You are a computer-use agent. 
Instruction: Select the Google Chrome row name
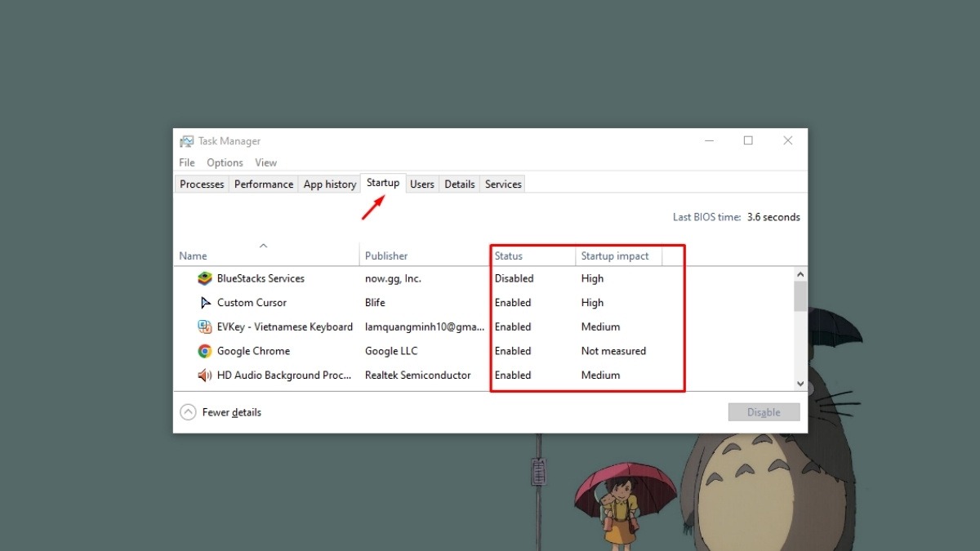pos(253,351)
